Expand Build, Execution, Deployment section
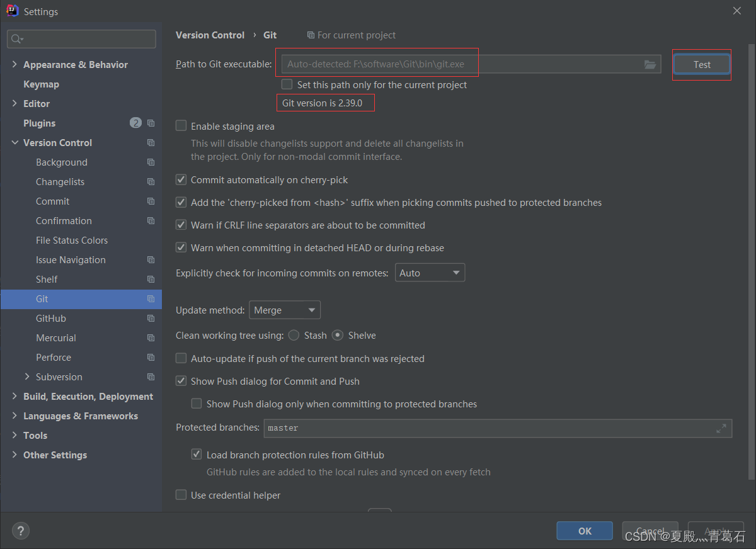This screenshot has width=756, height=549. click(14, 397)
